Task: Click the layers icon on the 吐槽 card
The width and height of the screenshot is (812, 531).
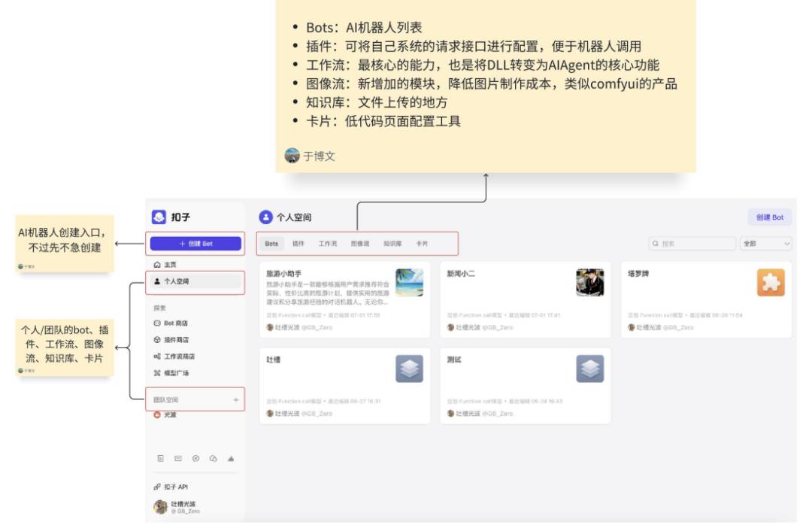Action: (x=409, y=369)
